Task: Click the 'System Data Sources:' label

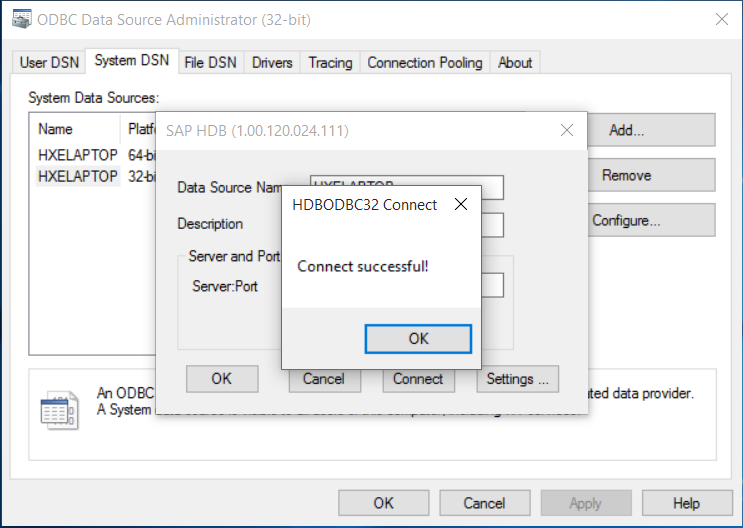Action: (93, 98)
